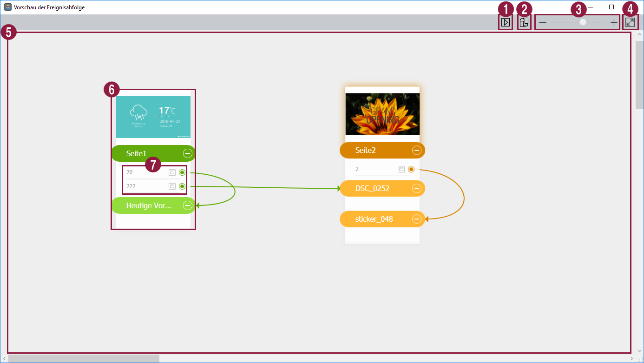This screenshot has height=363, width=644.
Task: Select the Grand Opening flower thumbnail
Action: (382, 114)
